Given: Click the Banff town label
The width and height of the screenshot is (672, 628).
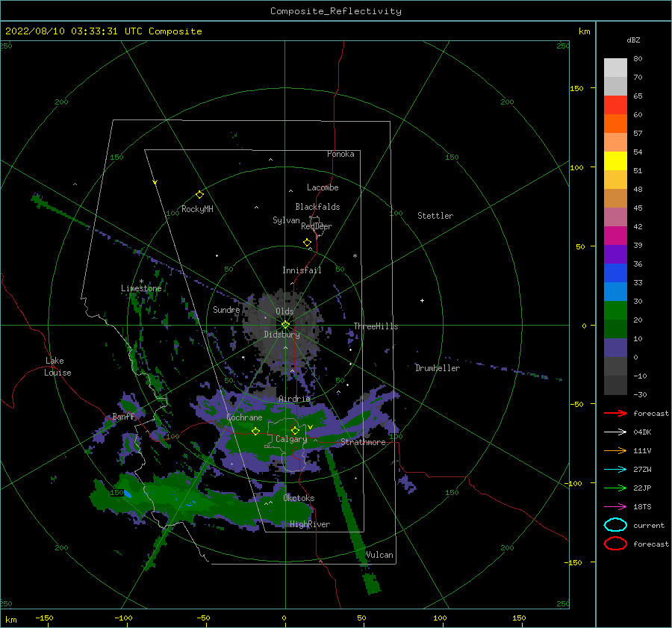Looking at the screenshot, I should [123, 416].
